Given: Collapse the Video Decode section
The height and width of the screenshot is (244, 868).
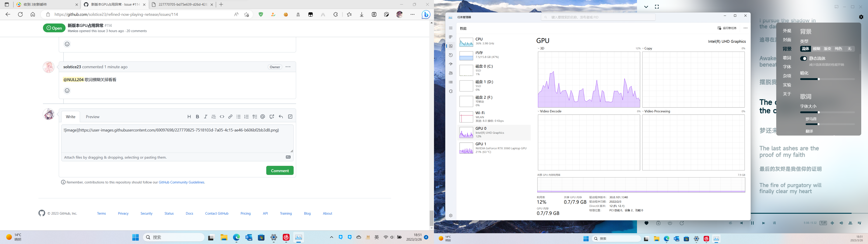Looking at the screenshot, I should 538,111.
